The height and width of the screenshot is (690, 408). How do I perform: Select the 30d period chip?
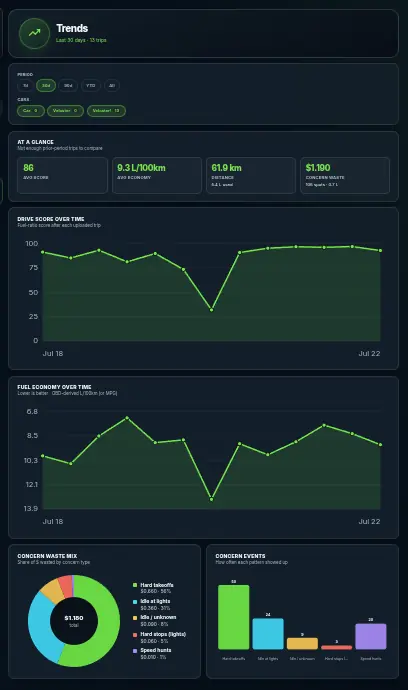[46, 85]
